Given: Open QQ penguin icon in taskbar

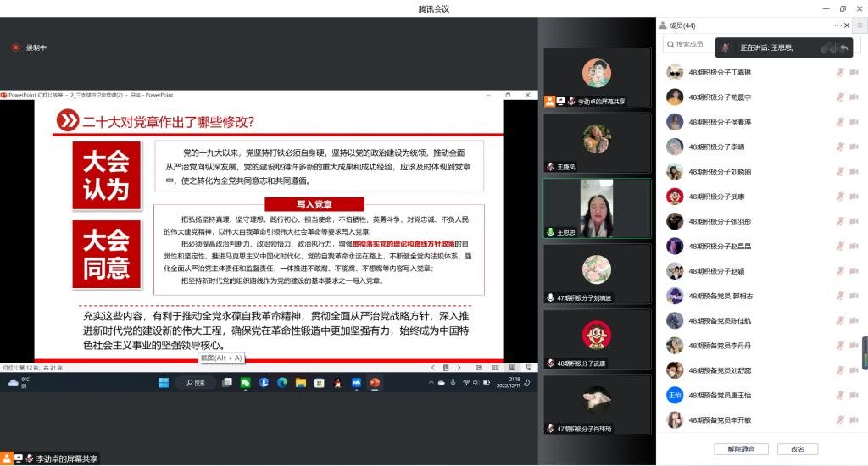Looking at the screenshot, I should [337, 383].
